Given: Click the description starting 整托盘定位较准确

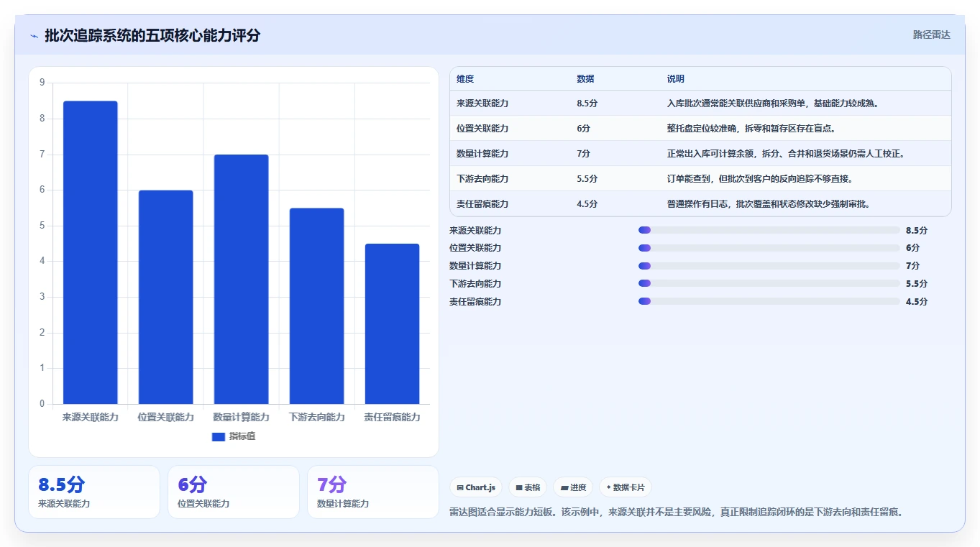Looking at the screenshot, I should (751, 129).
